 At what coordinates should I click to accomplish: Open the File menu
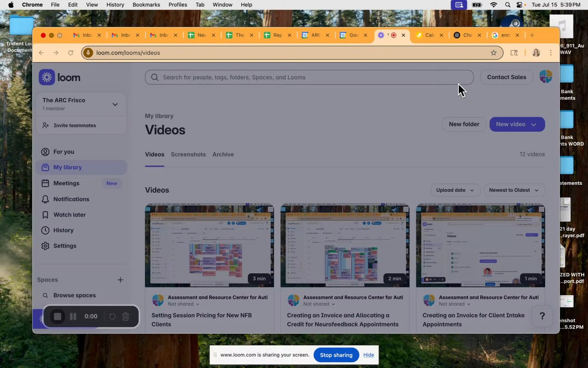pyautogui.click(x=55, y=5)
